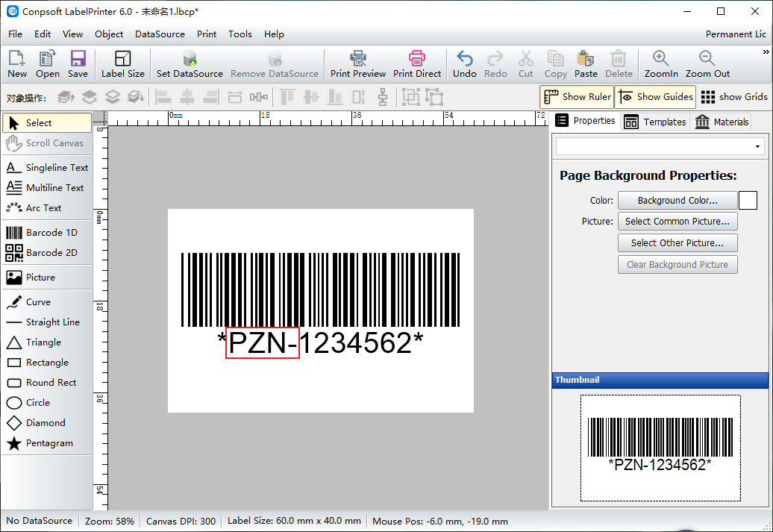The height and width of the screenshot is (532, 773).
Task: Click the Redo toolbar icon
Action: click(495, 64)
